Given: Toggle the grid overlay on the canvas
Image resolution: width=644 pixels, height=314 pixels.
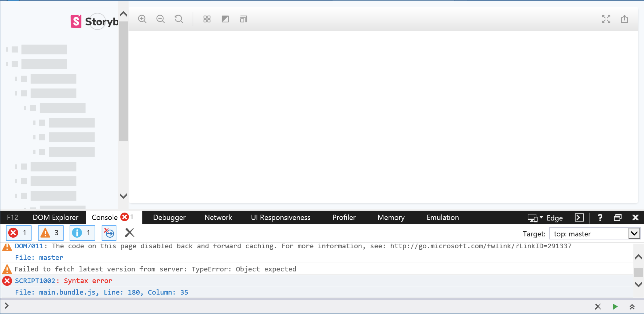Looking at the screenshot, I should pyautogui.click(x=207, y=19).
